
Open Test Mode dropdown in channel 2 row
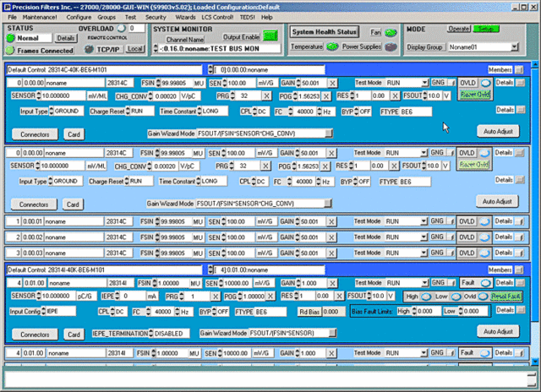(x=424, y=237)
